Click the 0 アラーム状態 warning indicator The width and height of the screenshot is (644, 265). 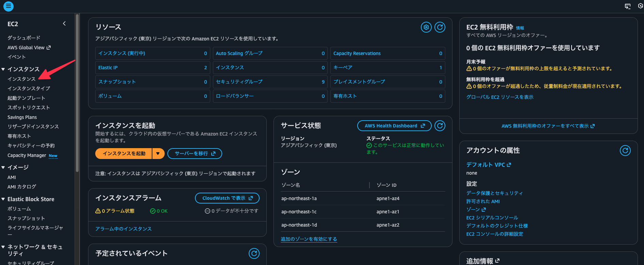(x=115, y=211)
